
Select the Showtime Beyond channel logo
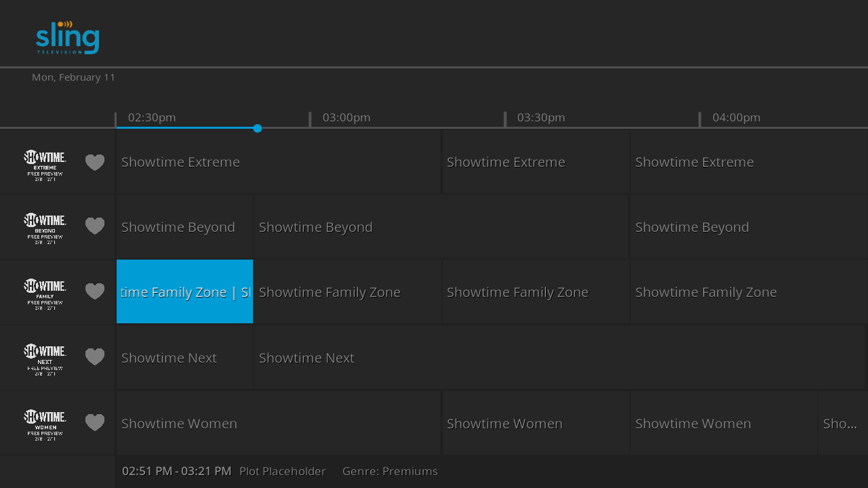(x=45, y=227)
